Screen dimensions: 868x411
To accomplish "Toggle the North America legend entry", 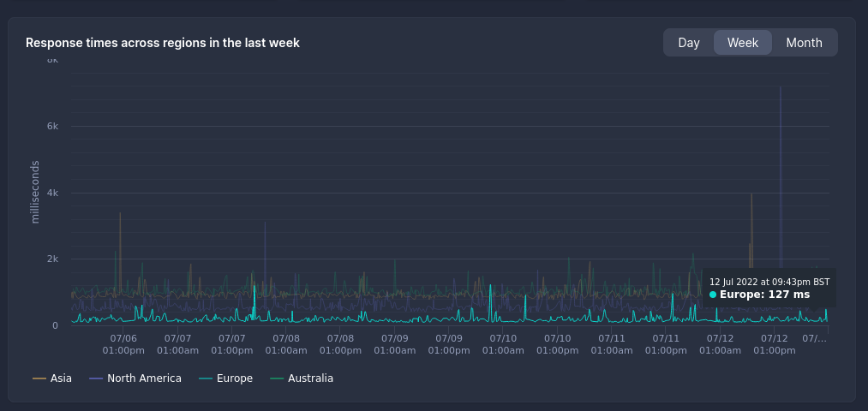I will pos(135,378).
